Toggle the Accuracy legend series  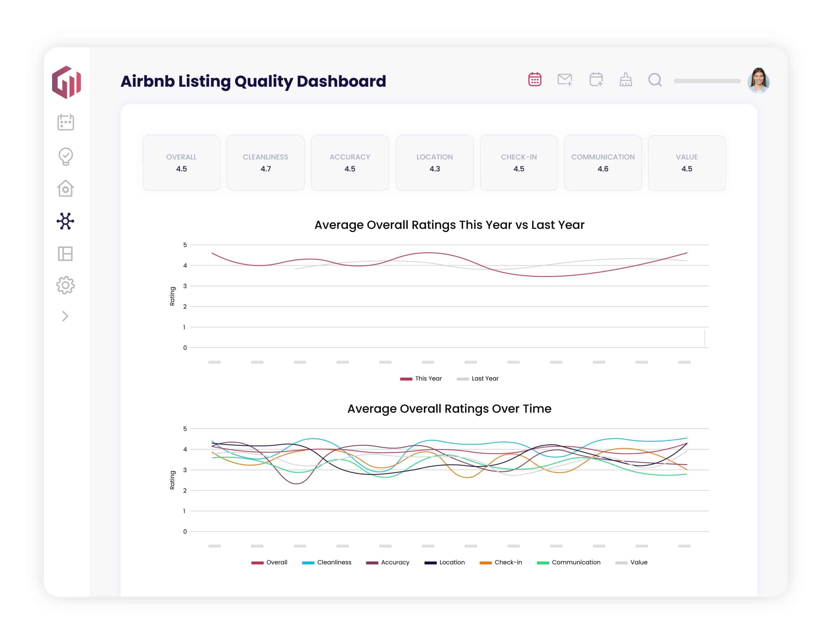(387, 562)
